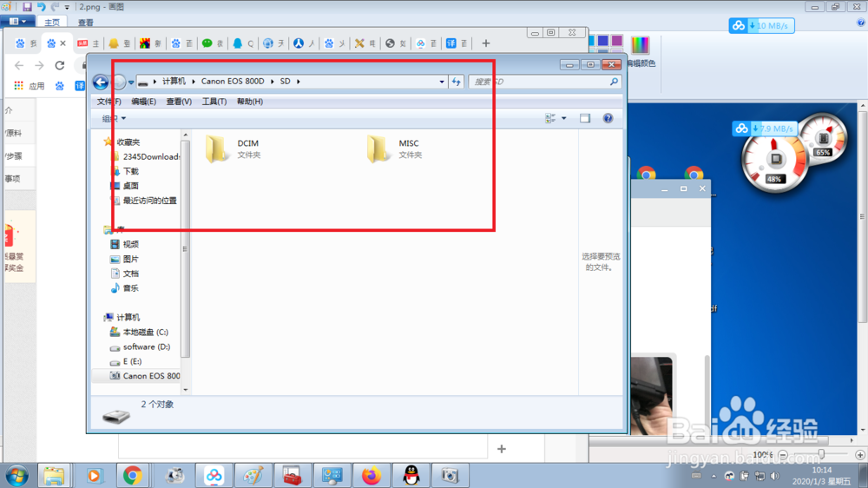
Task: Click the Explorer help question mark icon
Action: pos(608,118)
